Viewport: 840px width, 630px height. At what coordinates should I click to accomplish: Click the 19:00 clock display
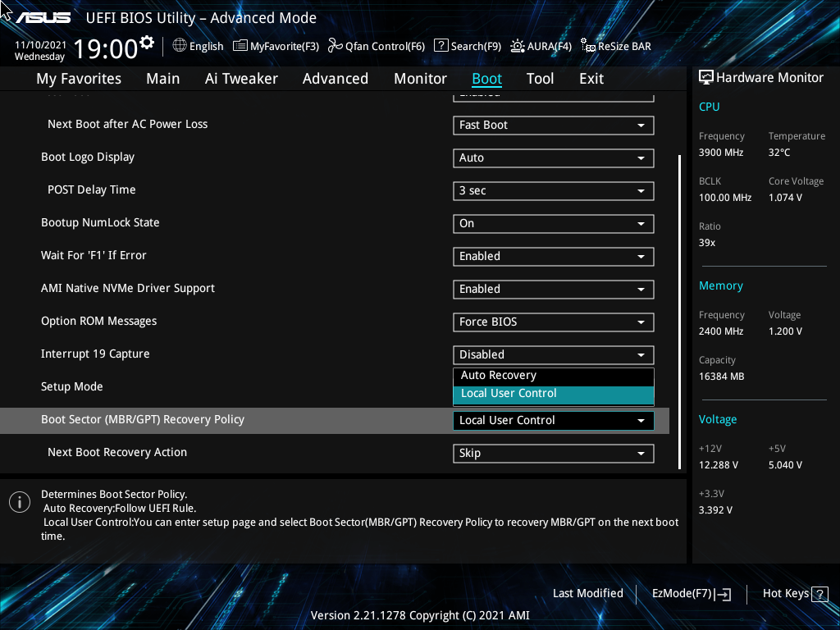click(106, 49)
